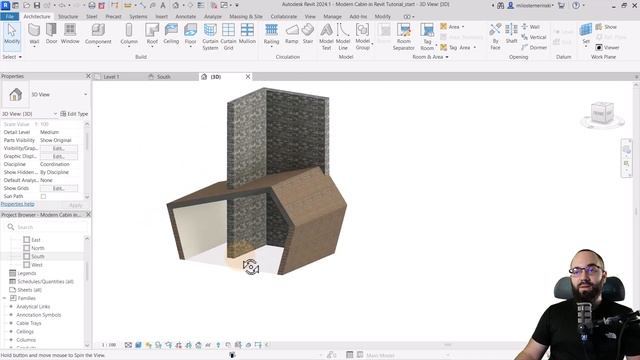Select the Ramp tool
Image resolution: width=640 pixels, height=360 pixels.
tap(291, 34)
